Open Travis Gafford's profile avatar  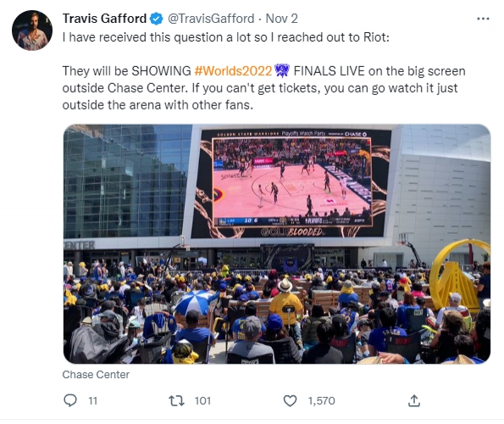click(32, 31)
